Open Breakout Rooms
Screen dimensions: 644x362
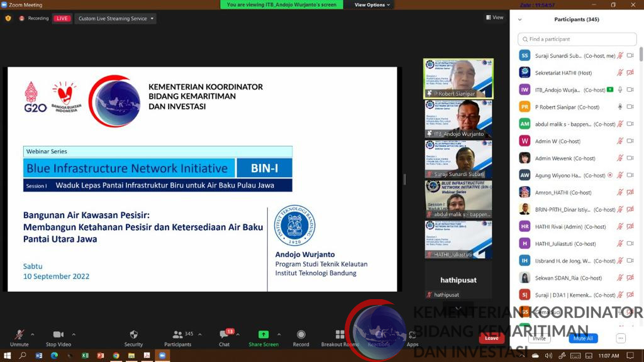pos(340,337)
